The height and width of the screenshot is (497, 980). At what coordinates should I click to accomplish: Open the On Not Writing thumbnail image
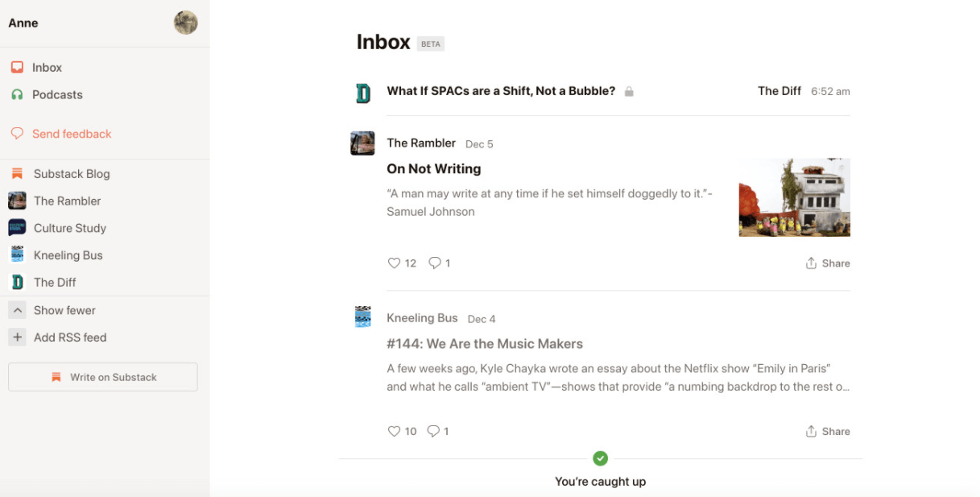pyautogui.click(x=795, y=197)
